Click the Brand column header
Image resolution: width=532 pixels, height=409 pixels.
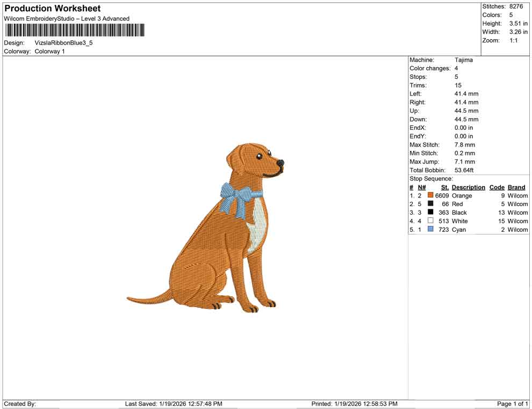pyautogui.click(x=516, y=187)
